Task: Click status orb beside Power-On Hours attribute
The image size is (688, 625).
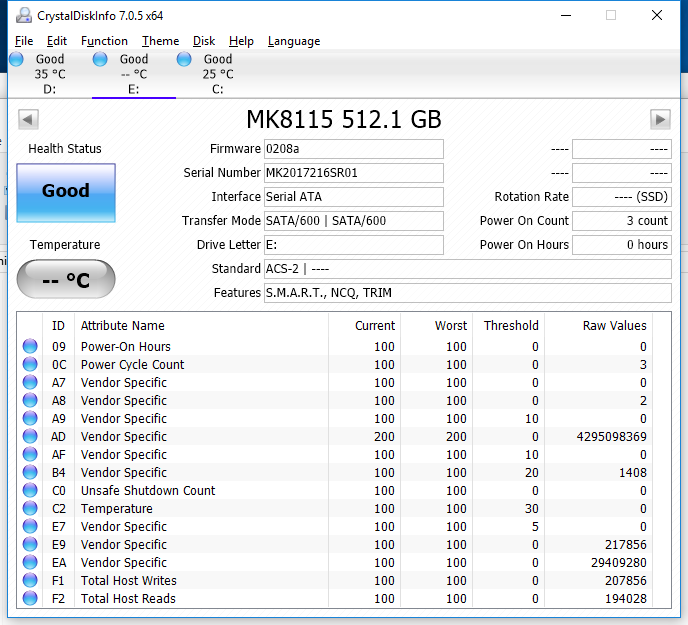Action: [30, 347]
